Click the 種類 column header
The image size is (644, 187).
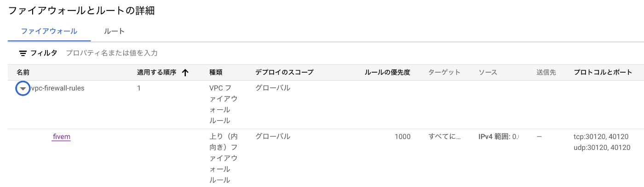tap(216, 73)
